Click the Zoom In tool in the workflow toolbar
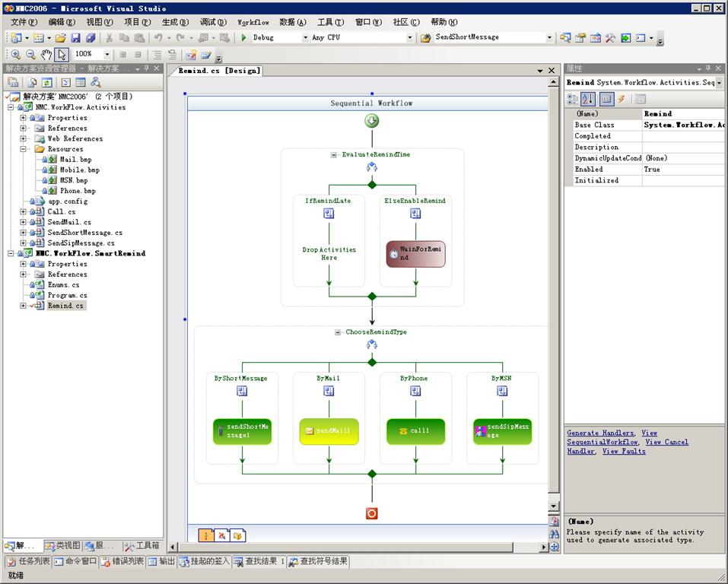Screen dimensions: 728x584 [15, 54]
